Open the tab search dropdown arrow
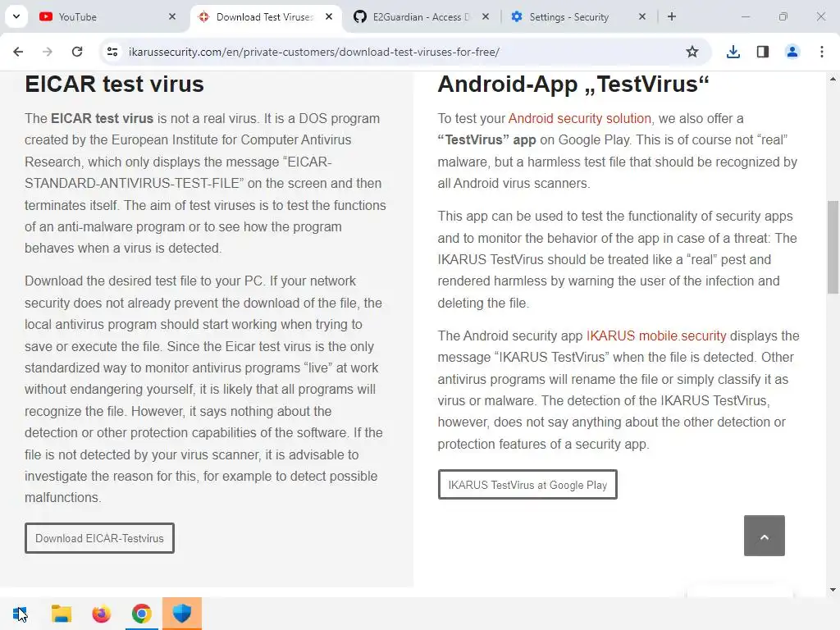The image size is (840, 630). 16,16
